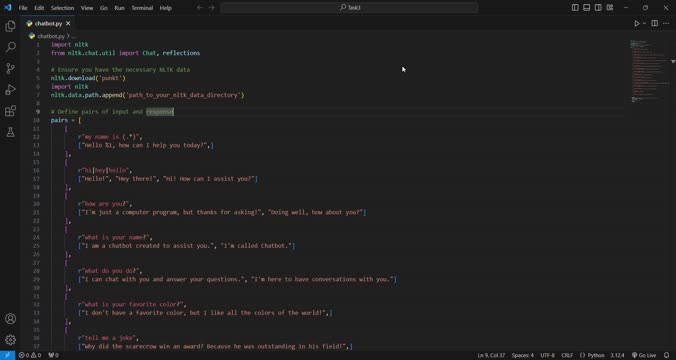
Task: Open the View menu
Action: [87, 8]
